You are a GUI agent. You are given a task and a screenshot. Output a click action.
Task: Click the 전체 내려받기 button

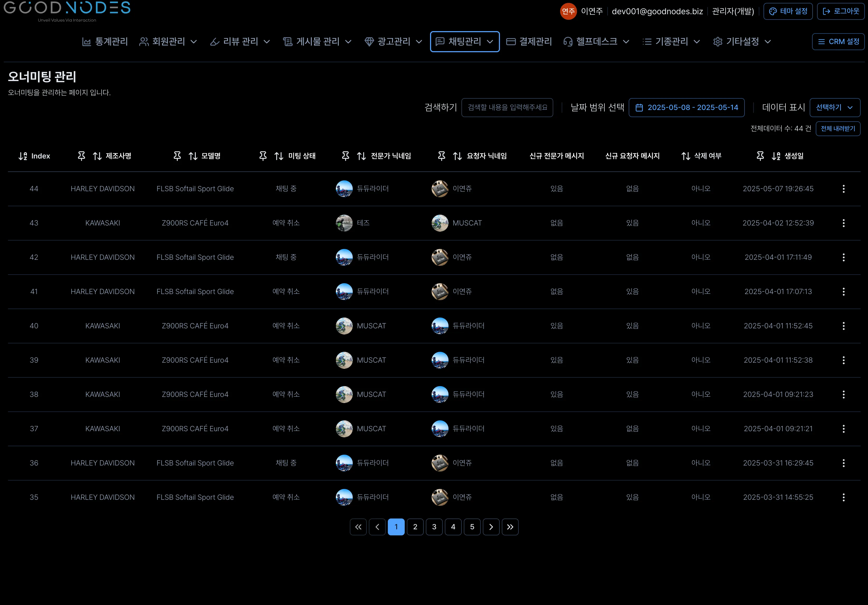838,128
